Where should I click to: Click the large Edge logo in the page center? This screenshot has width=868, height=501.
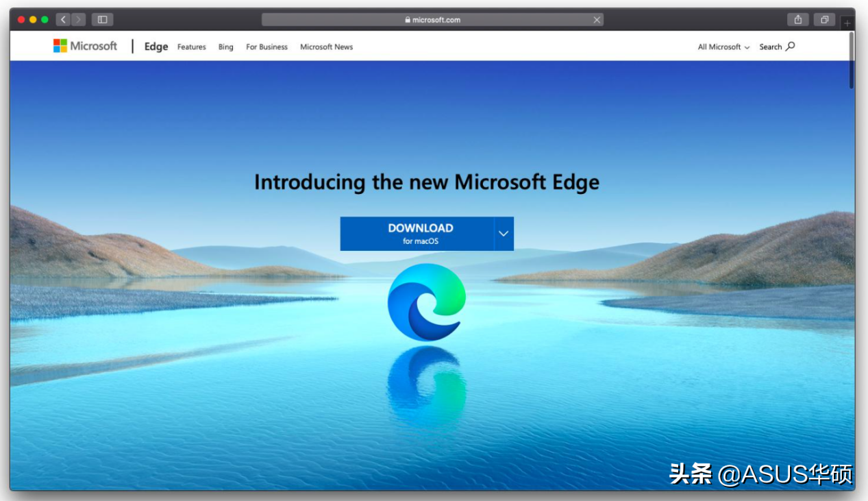427,302
